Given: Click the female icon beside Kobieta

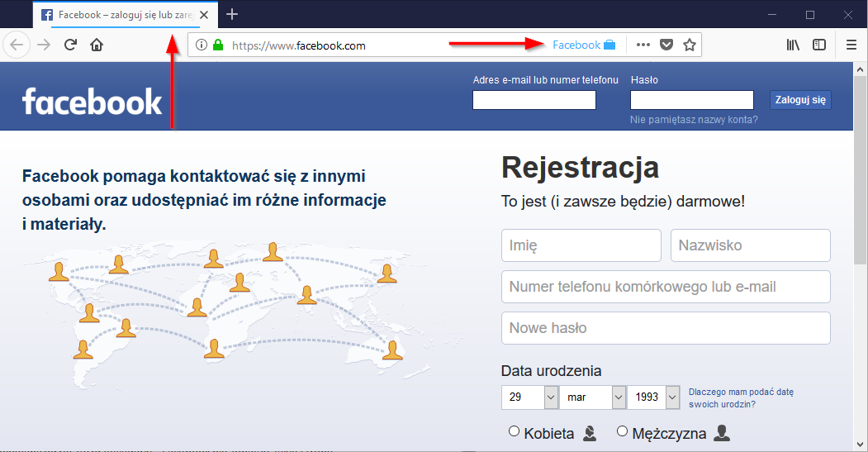Looking at the screenshot, I should (591, 433).
